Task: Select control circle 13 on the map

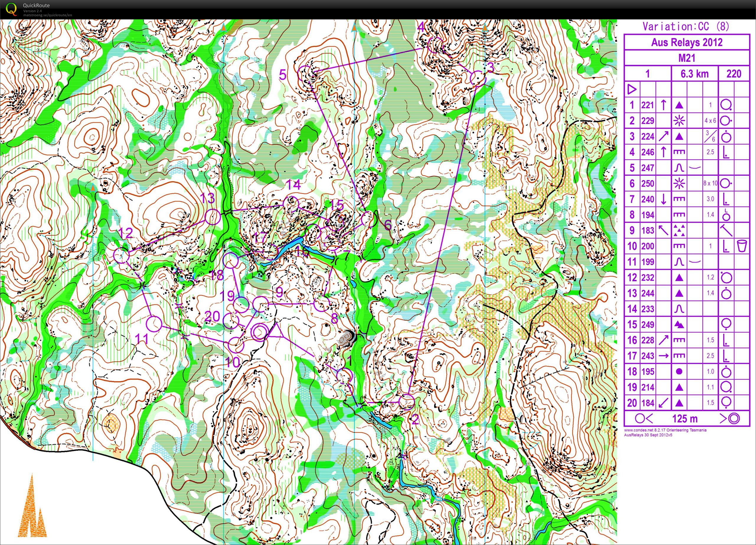Action: point(212,217)
